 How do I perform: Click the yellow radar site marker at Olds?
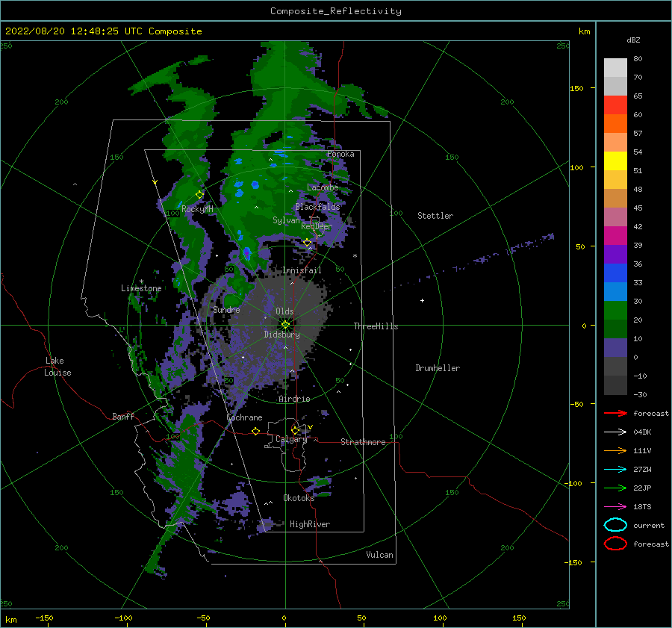click(285, 325)
